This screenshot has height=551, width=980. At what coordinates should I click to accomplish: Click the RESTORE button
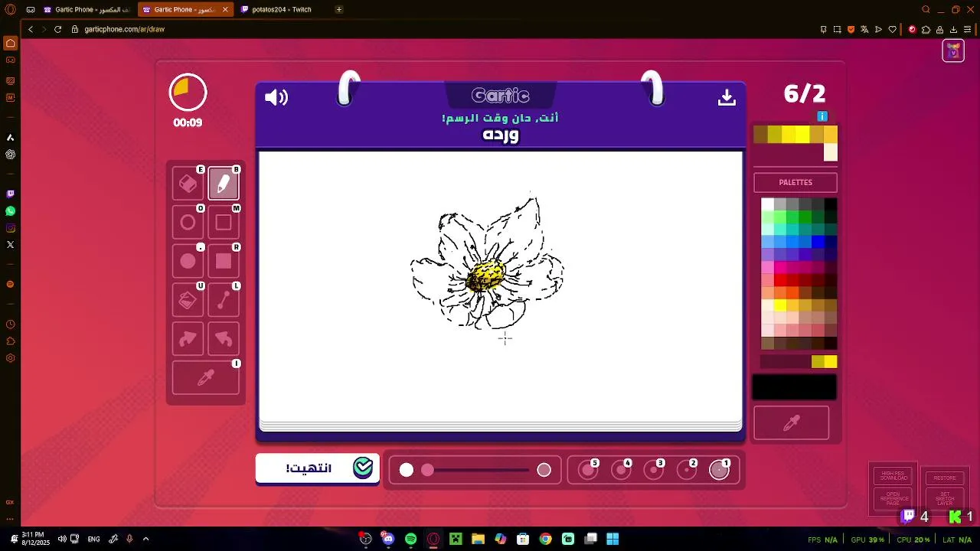click(x=945, y=478)
